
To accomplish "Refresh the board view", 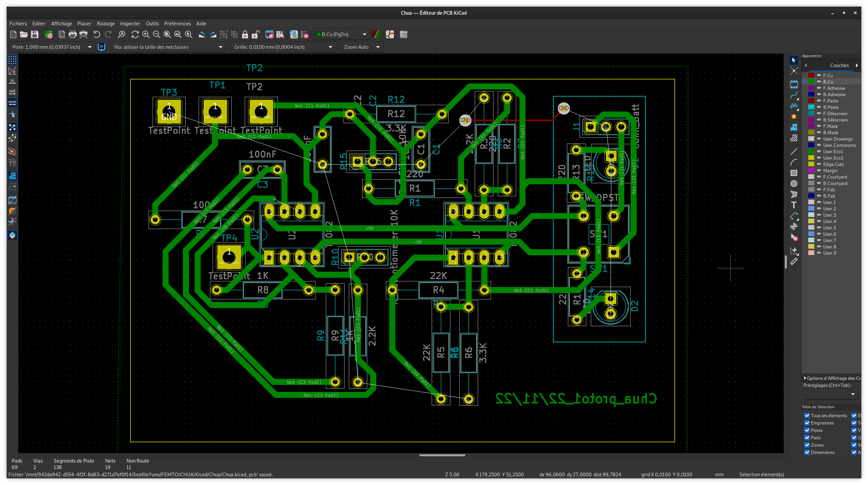I will tap(135, 34).
